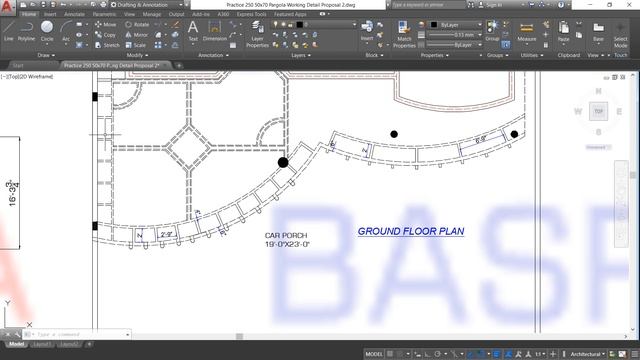
Task: Open the 1:1 annotation scale dropdown
Action: tap(540, 354)
